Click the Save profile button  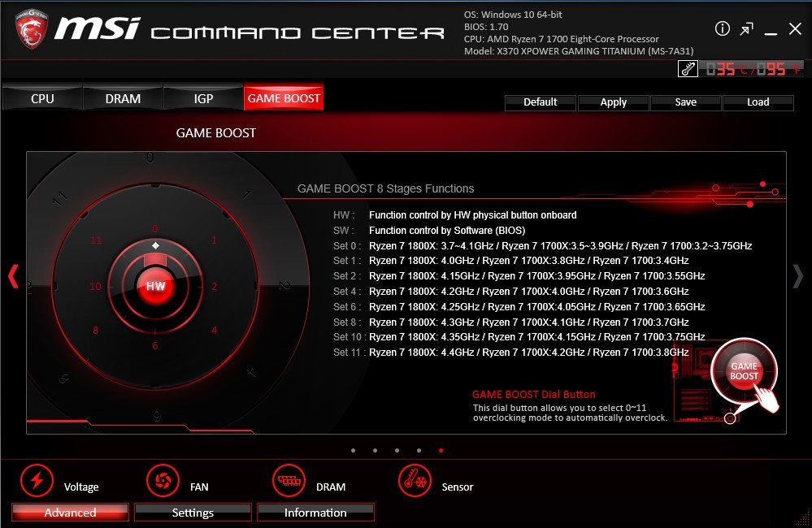(686, 102)
